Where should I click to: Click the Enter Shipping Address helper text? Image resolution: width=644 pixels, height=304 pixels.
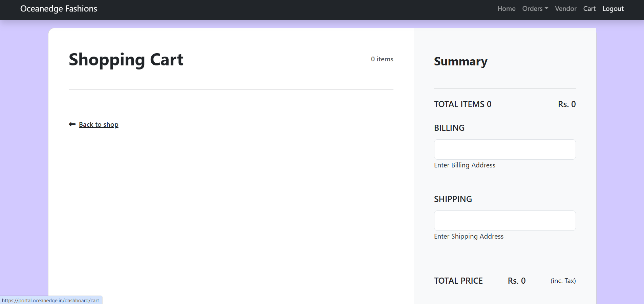pyautogui.click(x=469, y=237)
